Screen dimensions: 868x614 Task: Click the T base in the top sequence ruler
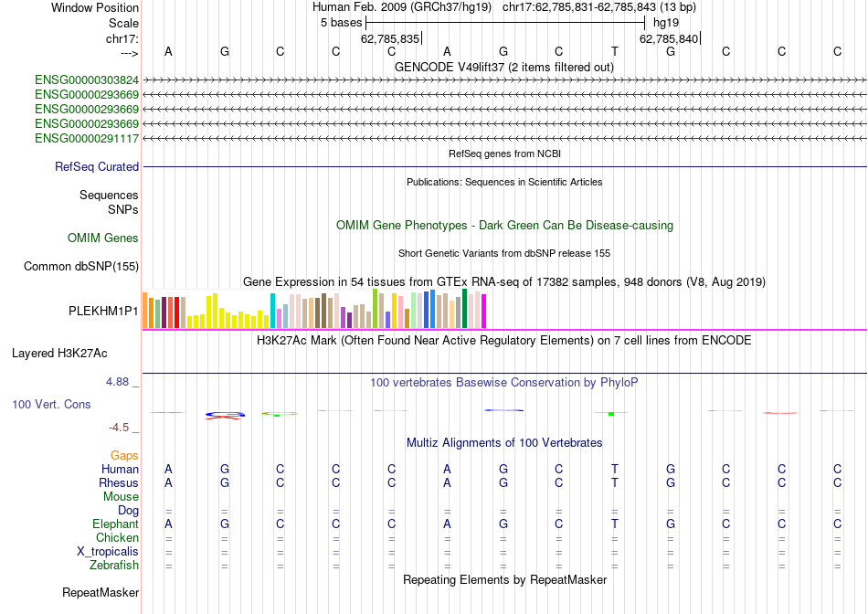(x=615, y=51)
